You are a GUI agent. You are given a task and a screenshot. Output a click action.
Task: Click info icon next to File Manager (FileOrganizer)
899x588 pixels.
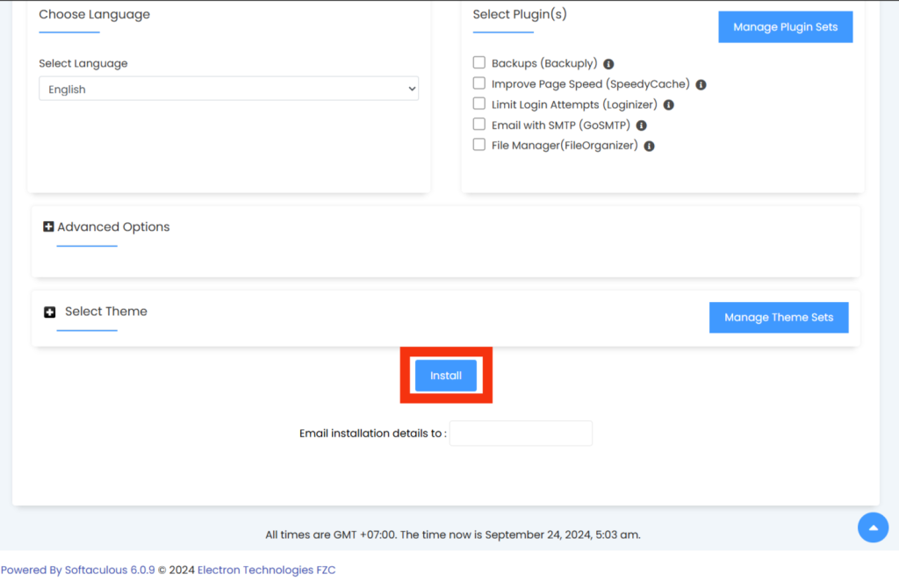coord(649,147)
